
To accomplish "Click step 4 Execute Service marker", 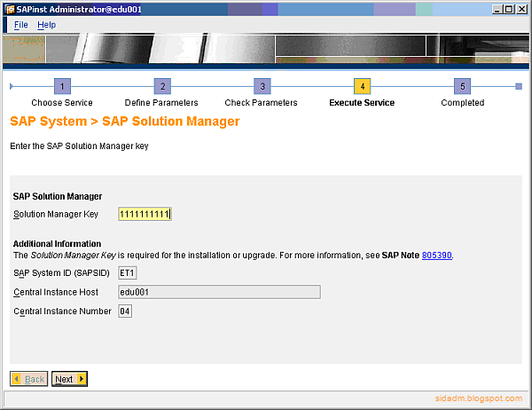I will click(362, 86).
